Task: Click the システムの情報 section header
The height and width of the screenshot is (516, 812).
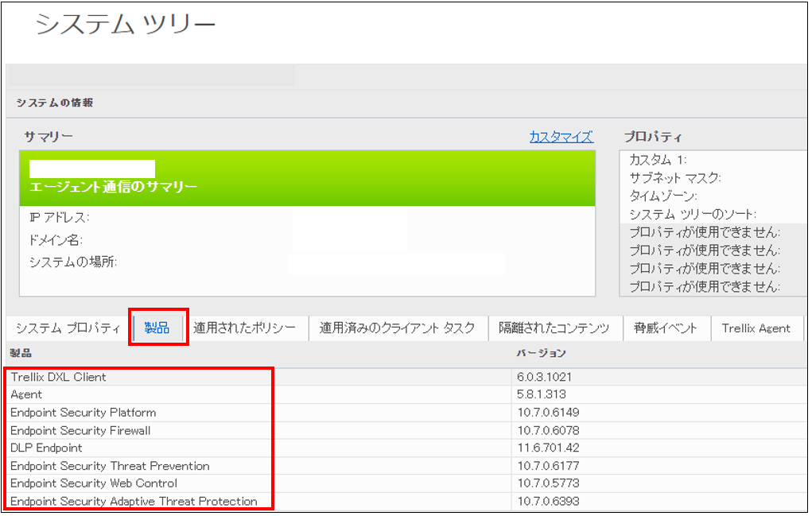Action: coord(54,103)
